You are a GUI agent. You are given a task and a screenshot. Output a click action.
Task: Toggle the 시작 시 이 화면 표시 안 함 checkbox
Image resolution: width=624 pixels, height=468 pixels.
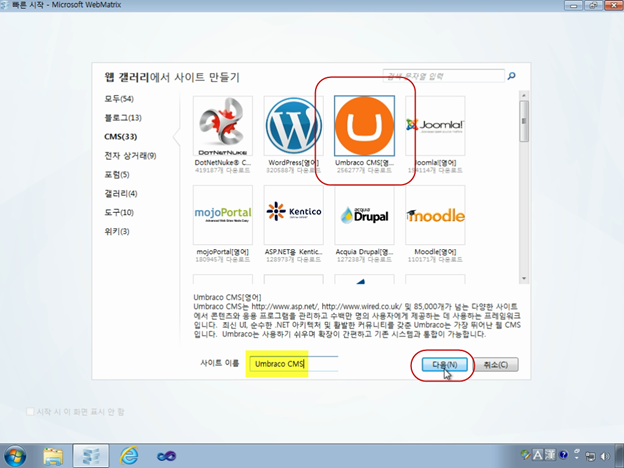coord(30,411)
